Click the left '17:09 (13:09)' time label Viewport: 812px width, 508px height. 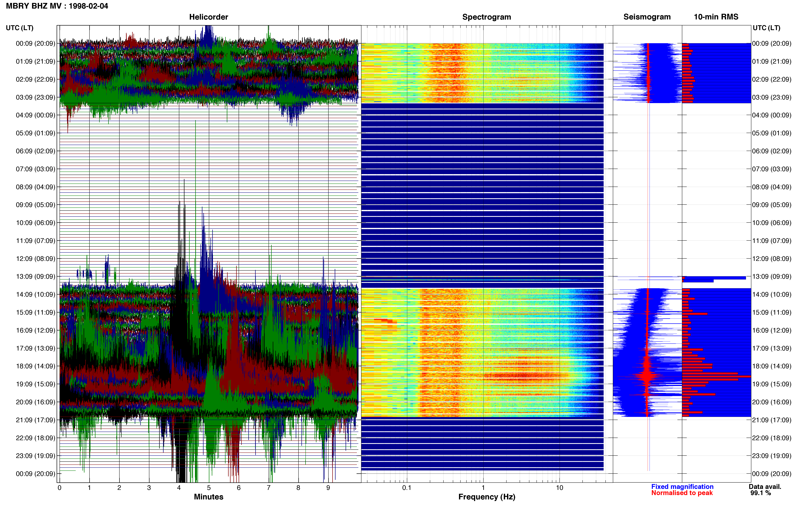click(36, 348)
